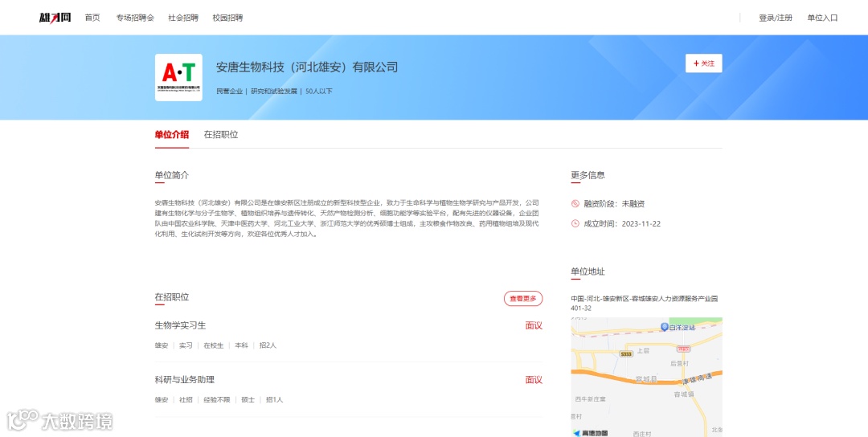Click the 硕士 tag of 科研与业务助理
The width and height of the screenshot is (868, 437).
tap(248, 399)
